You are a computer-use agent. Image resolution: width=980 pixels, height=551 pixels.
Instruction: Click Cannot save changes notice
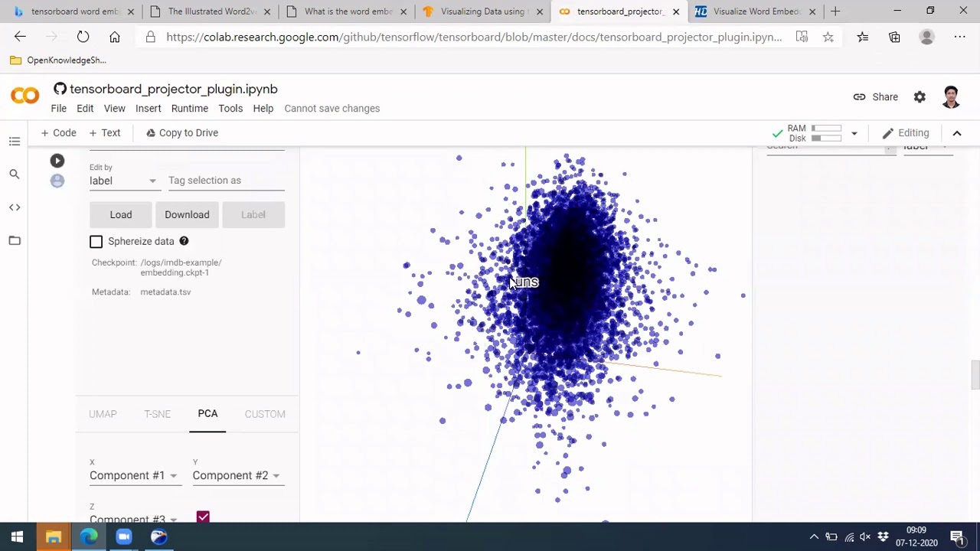coord(332,108)
